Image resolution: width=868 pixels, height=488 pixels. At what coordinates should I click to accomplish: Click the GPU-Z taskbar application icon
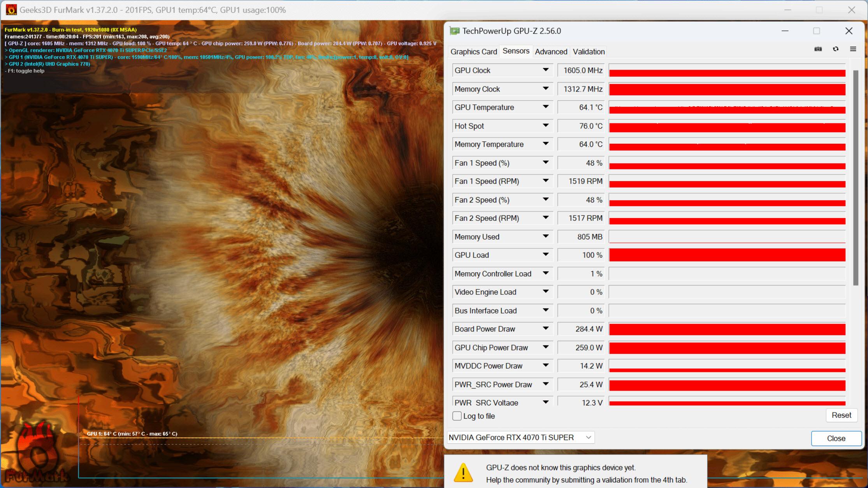[x=454, y=31]
